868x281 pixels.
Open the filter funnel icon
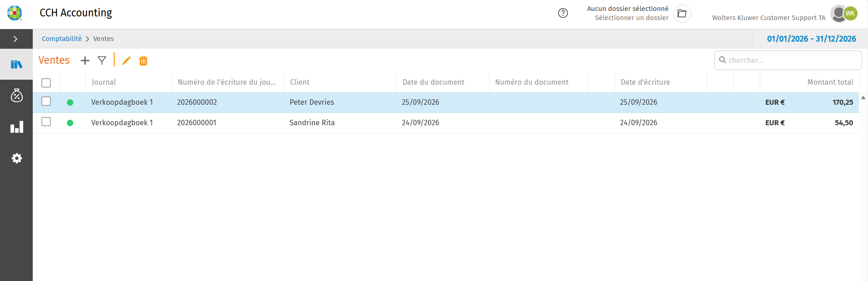[102, 61]
